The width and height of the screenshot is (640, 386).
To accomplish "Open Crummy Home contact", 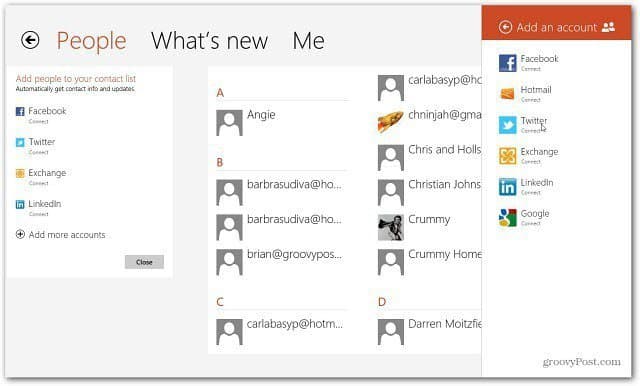I will click(x=445, y=254).
